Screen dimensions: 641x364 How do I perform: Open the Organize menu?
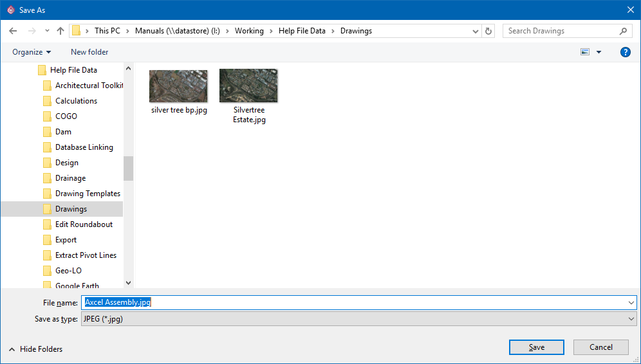pyautogui.click(x=32, y=52)
